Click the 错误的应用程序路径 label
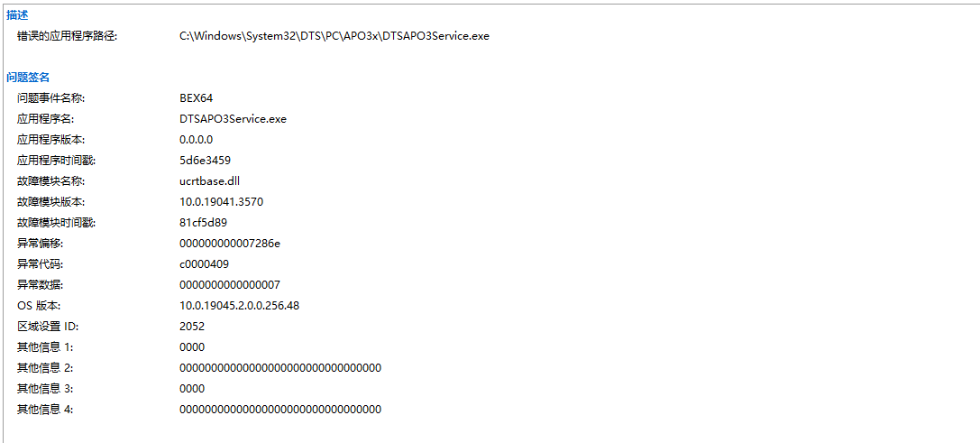 [x=67, y=36]
